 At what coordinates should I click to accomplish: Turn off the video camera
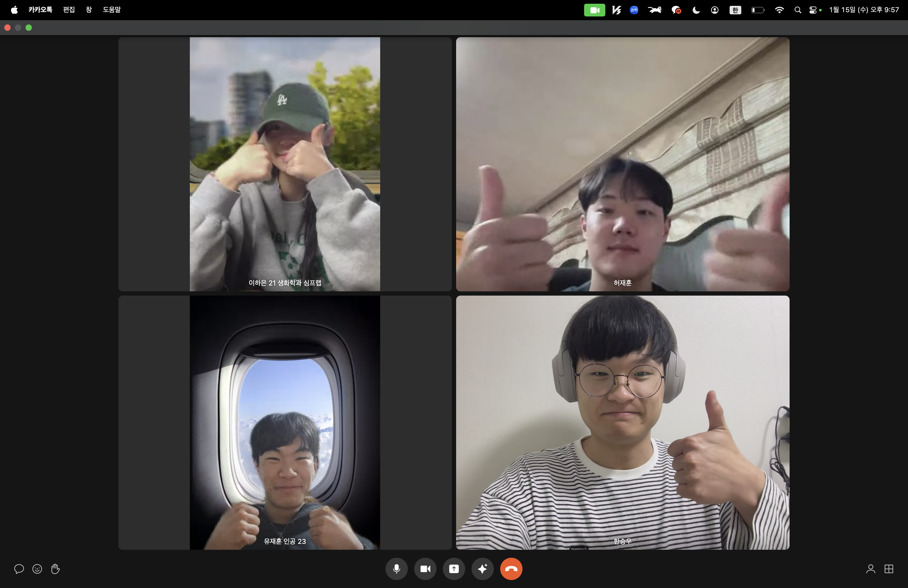click(x=425, y=569)
